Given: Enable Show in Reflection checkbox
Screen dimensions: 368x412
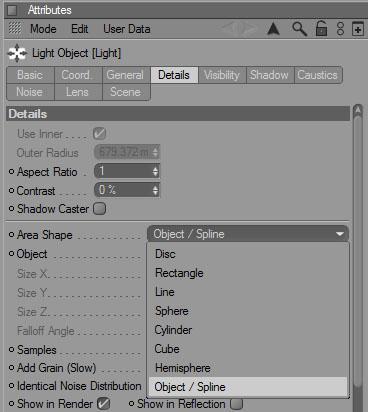Looking at the screenshot, I should [236, 404].
